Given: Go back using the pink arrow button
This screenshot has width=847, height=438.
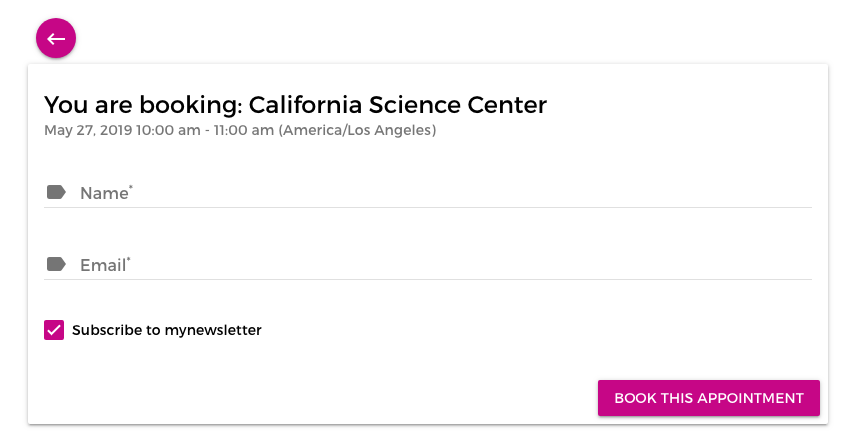Looking at the screenshot, I should click(56, 38).
